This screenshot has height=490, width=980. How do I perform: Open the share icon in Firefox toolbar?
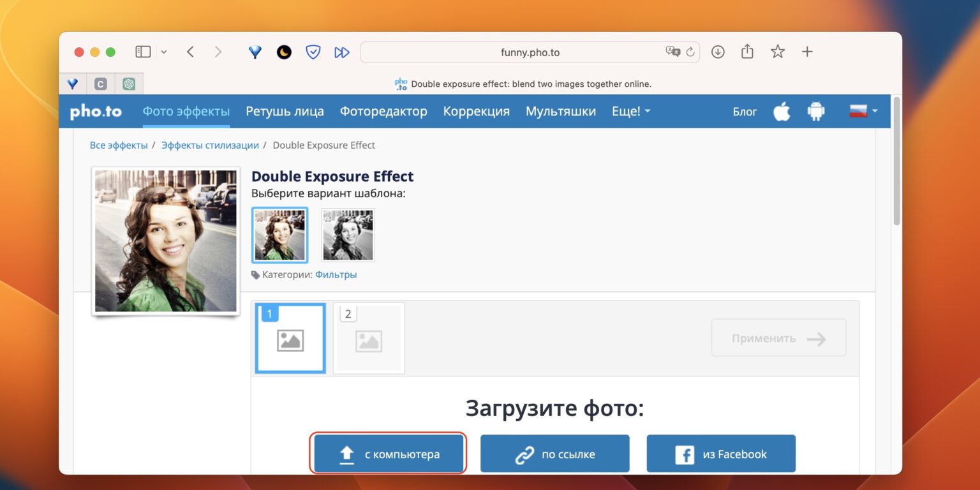747,52
